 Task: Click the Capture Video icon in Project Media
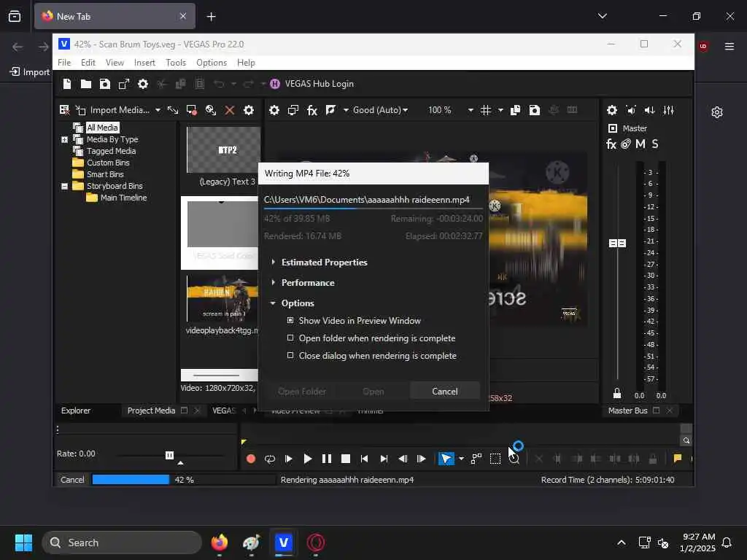click(192, 111)
